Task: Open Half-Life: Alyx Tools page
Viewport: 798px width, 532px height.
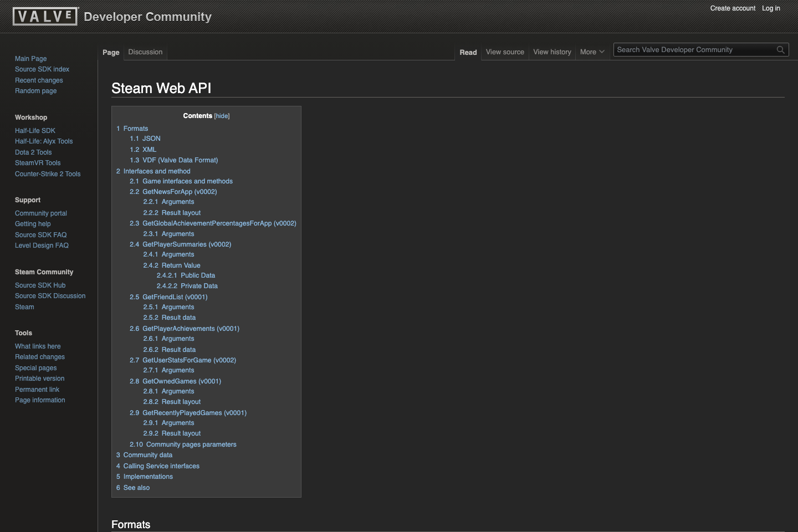Action: tap(43, 141)
